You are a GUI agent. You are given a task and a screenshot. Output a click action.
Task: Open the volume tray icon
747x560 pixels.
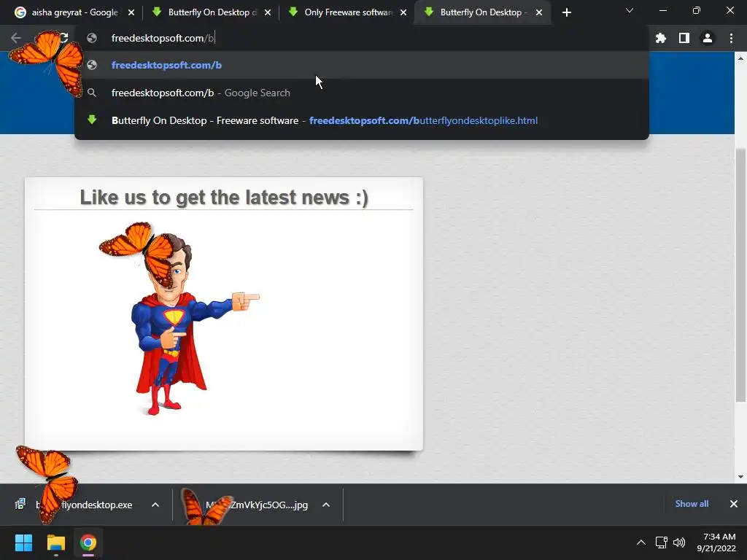point(679,542)
